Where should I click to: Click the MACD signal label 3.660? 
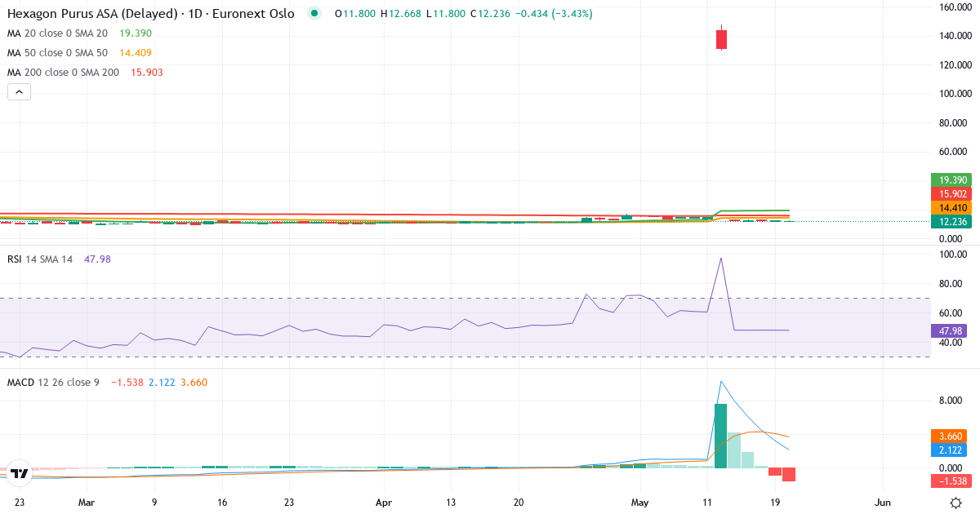click(x=948, y=436)
